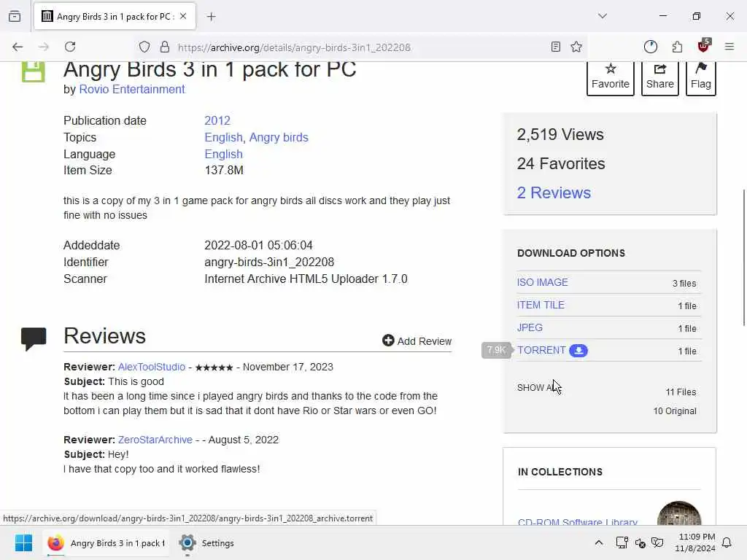The width and height of the screenshot is (747, 560).
Task: Open the English topic link
Action: (223, 137)
